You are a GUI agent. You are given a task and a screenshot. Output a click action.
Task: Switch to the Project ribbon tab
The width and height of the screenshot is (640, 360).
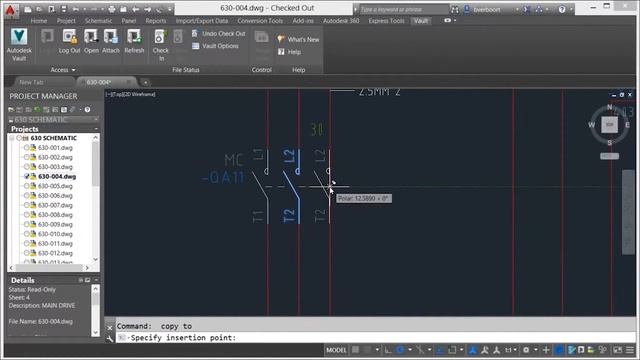[66, 21]
